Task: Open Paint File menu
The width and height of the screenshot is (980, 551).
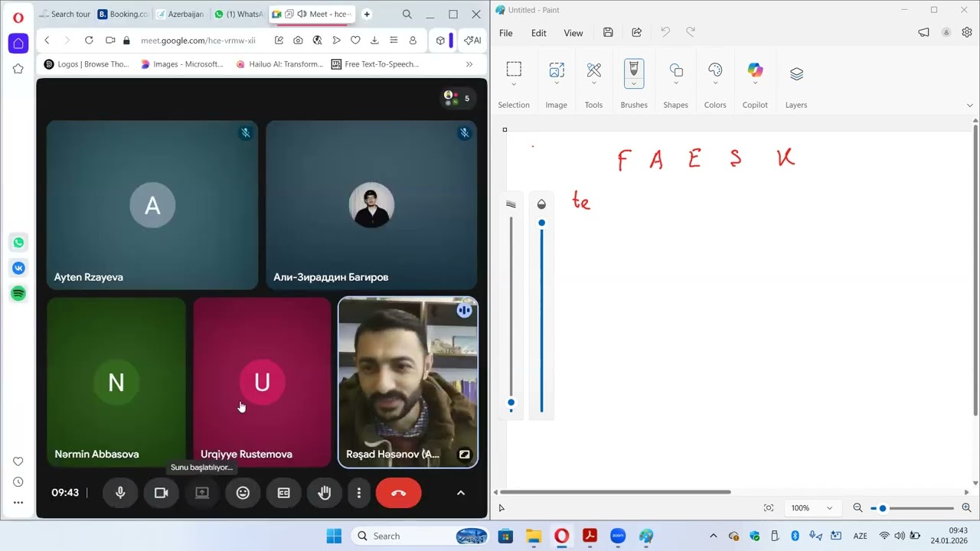Action: pyautogui.click(x=506, y=33)
